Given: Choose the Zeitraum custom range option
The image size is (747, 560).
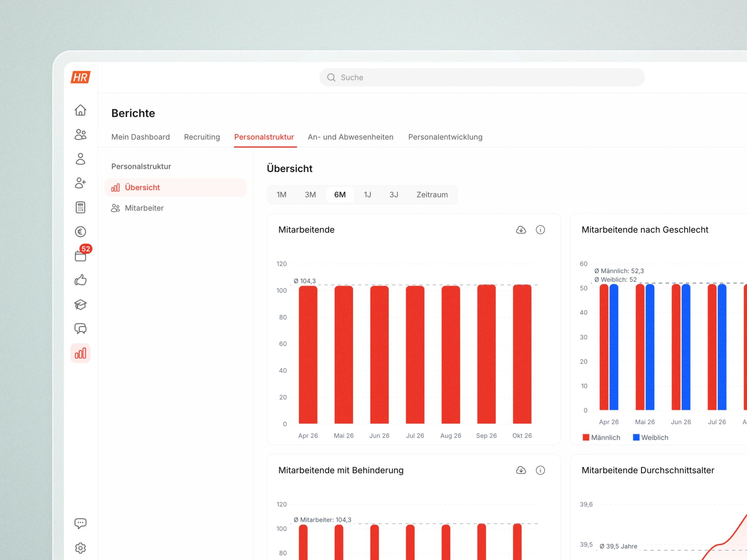Looking at the screenshot, I should tap(432, 195).
